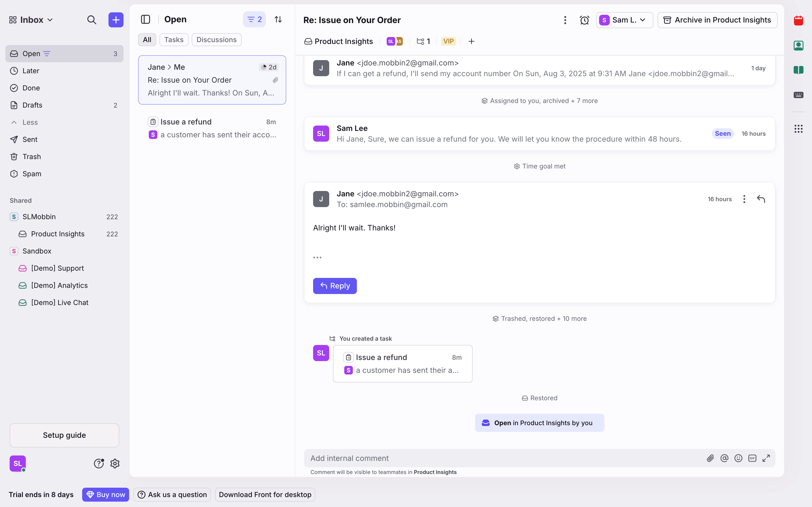Click the sort order arrows icon
This screenshot has height=507, width=812.
click(x=278, y=19)
